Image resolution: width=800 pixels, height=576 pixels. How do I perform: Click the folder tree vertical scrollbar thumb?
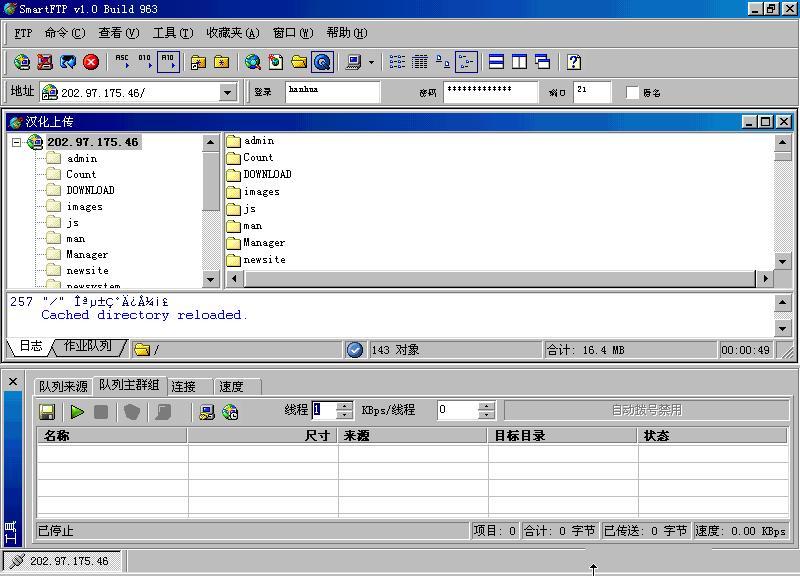[x=210, y=181]
